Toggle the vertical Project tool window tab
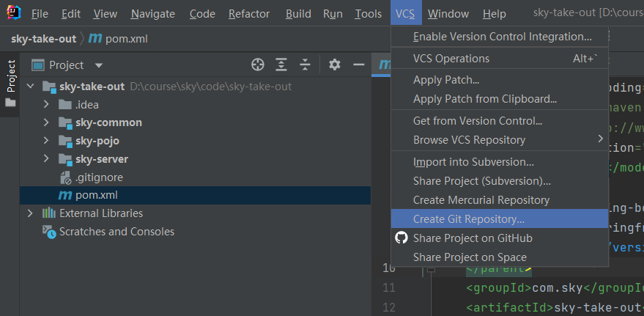This screenshot has height=316, width=644. [x=10, y=84]
